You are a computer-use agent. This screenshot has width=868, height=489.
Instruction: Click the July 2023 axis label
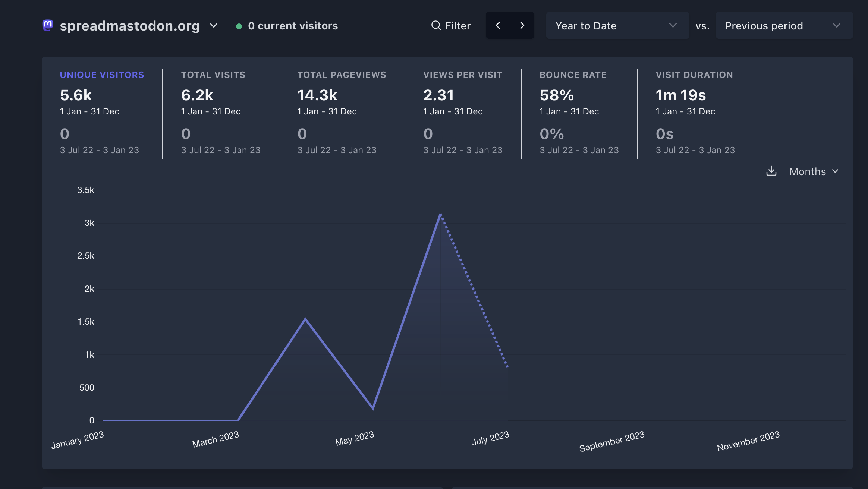[x=491, y=438]
